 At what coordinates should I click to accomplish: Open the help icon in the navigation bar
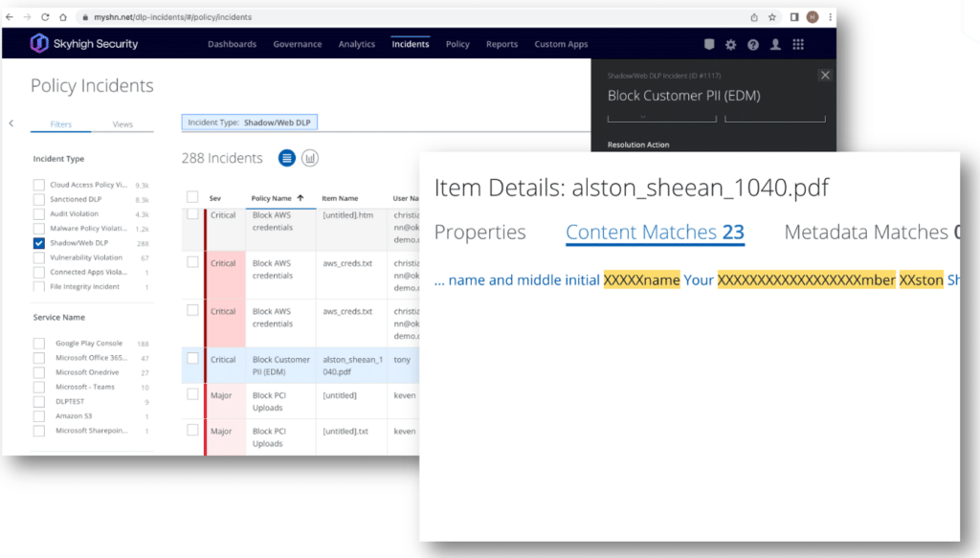coord(752,44)
